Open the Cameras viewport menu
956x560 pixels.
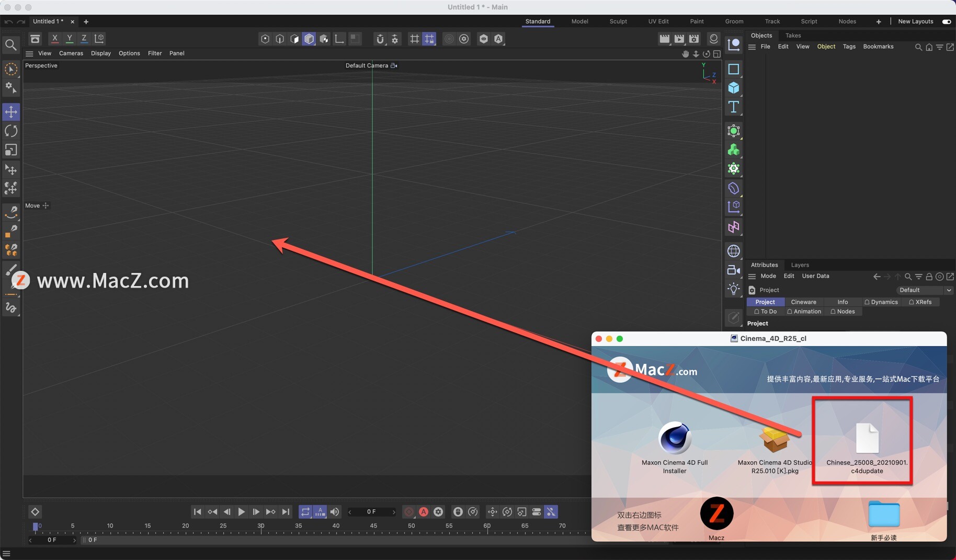71,53
